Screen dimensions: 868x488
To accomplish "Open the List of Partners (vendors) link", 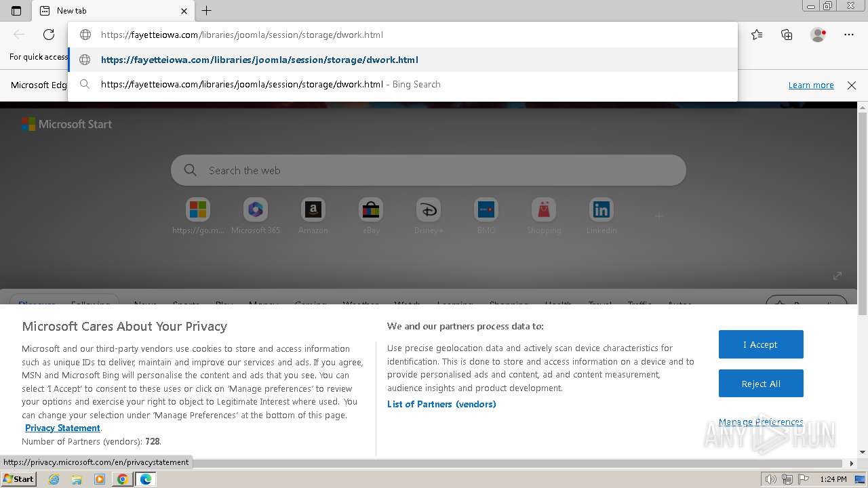I will 441,404.
